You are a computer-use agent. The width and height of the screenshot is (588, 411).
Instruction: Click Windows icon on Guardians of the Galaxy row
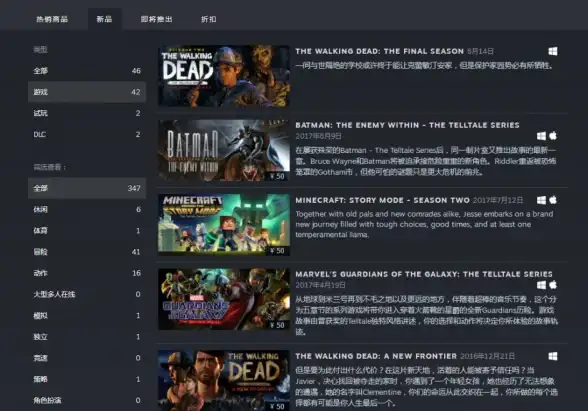[541, 285]
